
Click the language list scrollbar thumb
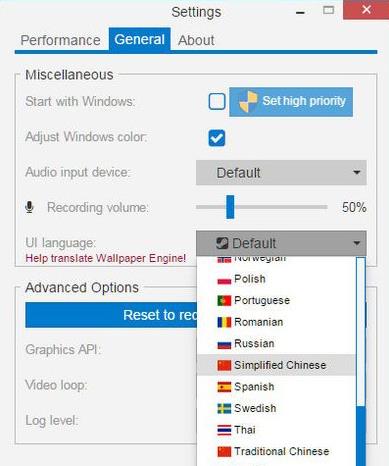click(x=361, y=436)
